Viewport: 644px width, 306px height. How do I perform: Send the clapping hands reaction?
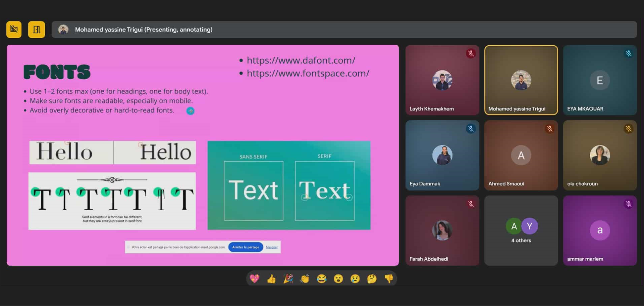pos(305,279)
